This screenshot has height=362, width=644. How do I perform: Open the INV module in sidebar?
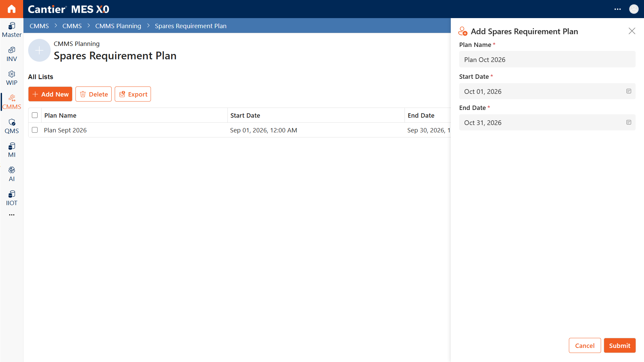[x=12, y=54]
